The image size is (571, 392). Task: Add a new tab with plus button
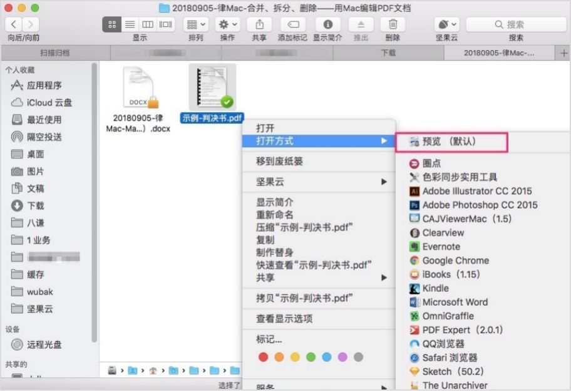(x=563, y=53)
